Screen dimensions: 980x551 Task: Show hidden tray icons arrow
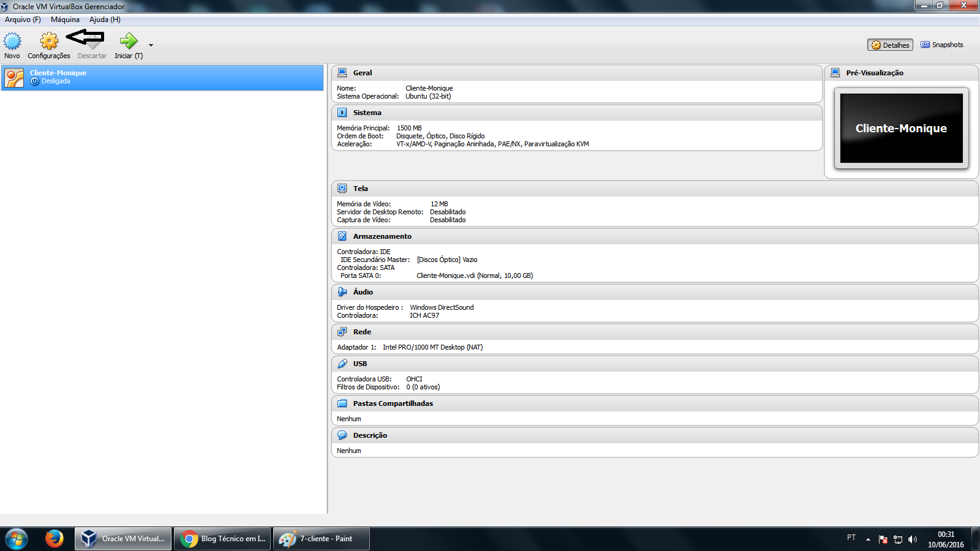pos(868,539)
